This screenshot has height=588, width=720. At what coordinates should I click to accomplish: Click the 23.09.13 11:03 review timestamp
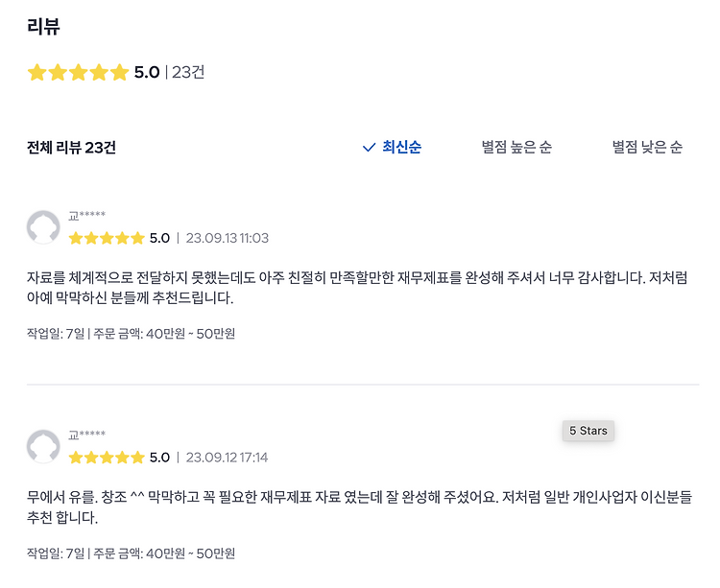pyautogui.click(x=227, y=238)
